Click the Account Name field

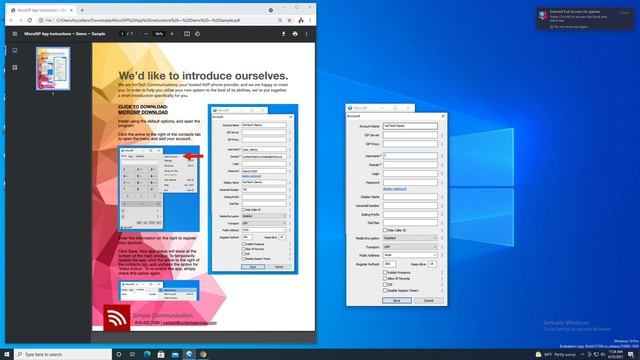pos(410,126)
